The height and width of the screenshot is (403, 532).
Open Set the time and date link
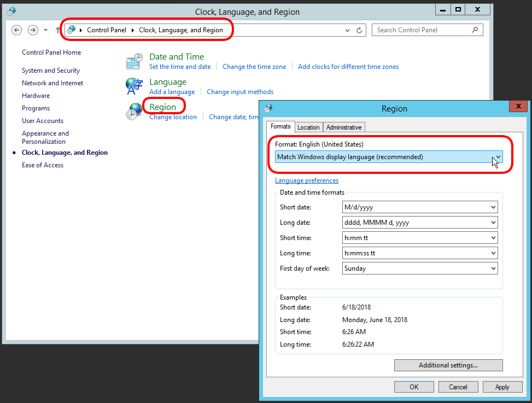180,67
